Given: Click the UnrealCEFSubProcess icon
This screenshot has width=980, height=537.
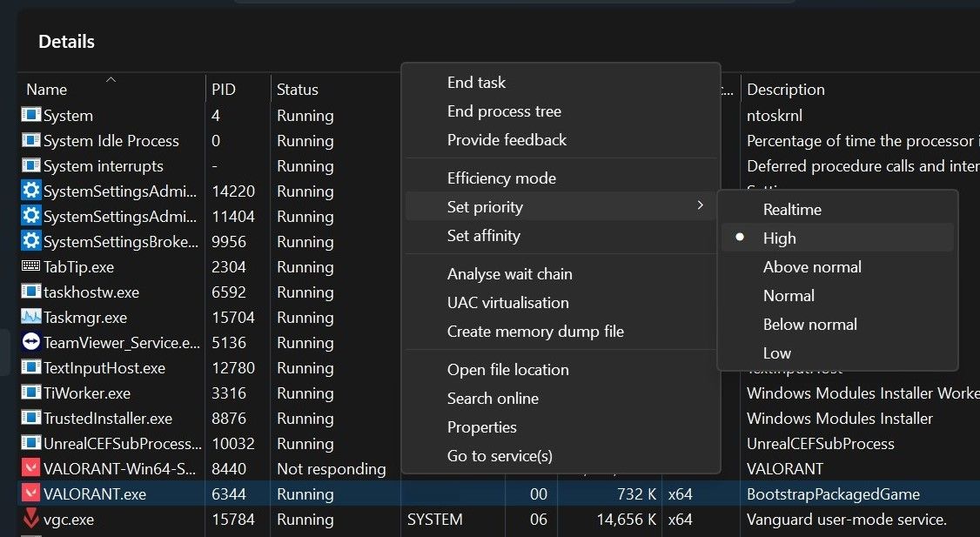Looking at the screenshot, I should tap(30, 443).
